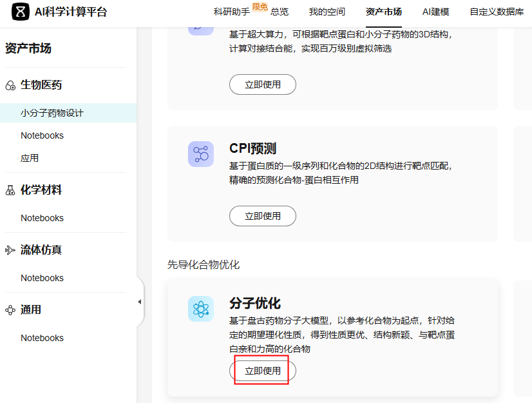532x403 pixels.
Task: Collapse the sidebar with the arrow handle
Action: pyautogui.click(x=140, y=302)
